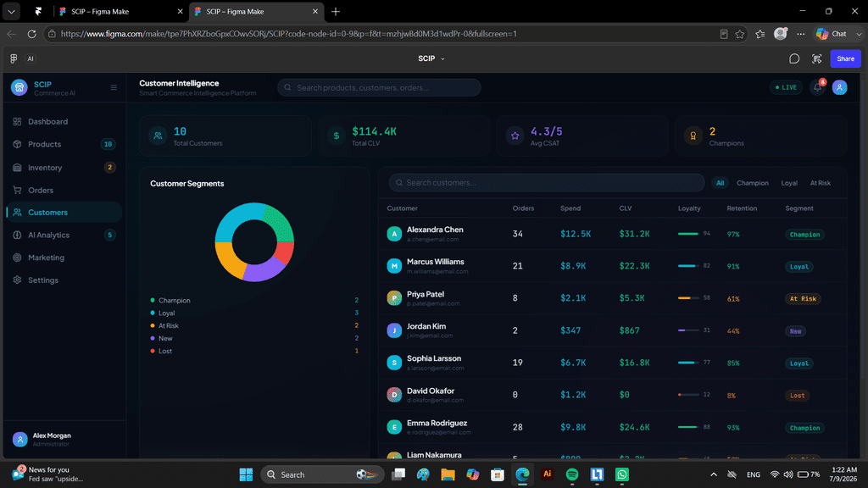
Task: Click the Champion legend entry
Action: (254, 301)
